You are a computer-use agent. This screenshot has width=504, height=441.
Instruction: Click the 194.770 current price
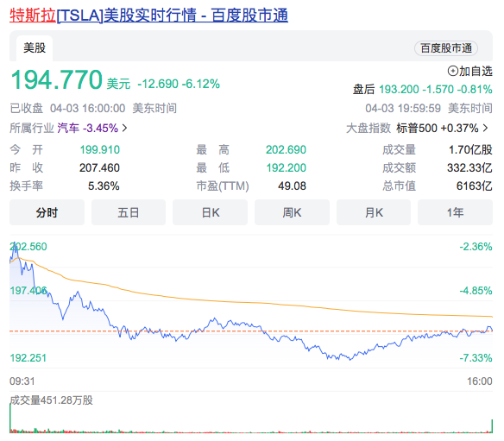(x=57, y=79)
